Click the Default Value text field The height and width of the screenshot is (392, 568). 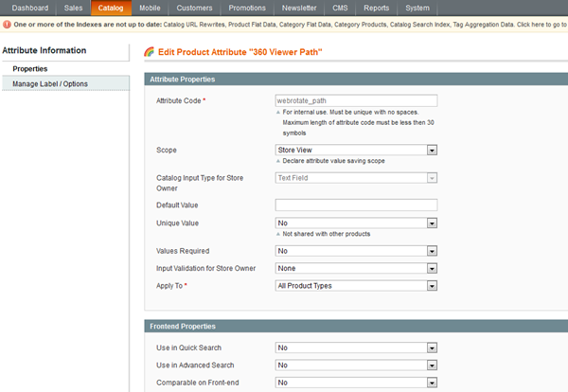coord(356,205)
